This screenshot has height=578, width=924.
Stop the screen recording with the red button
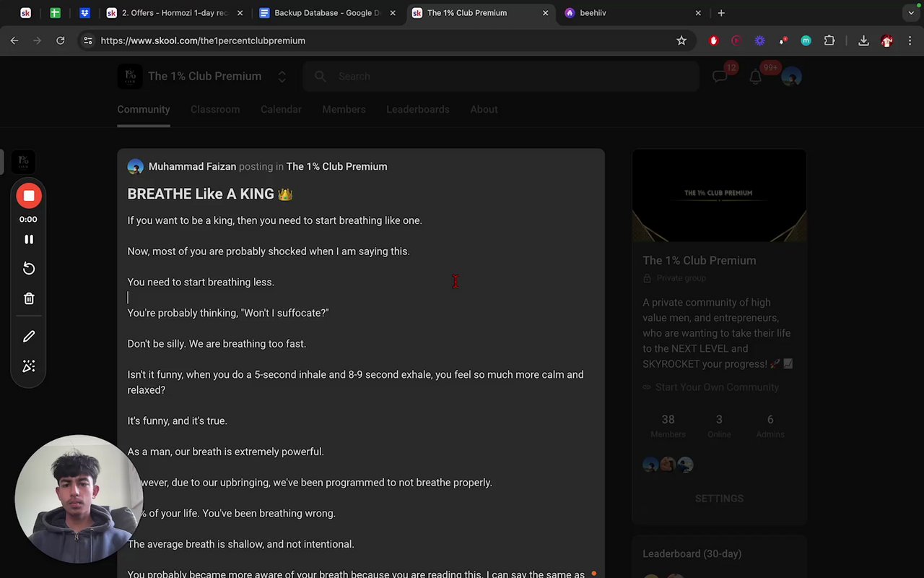tap(29, 196)
